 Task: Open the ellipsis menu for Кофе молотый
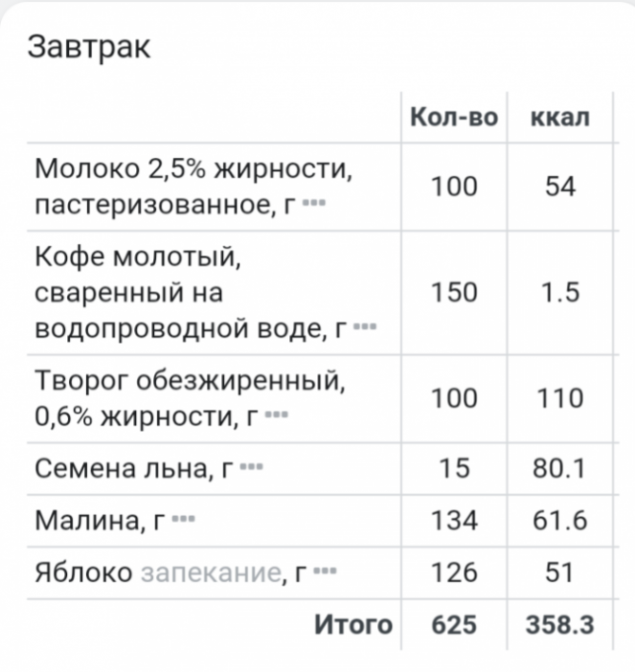(x=364, y=327)
